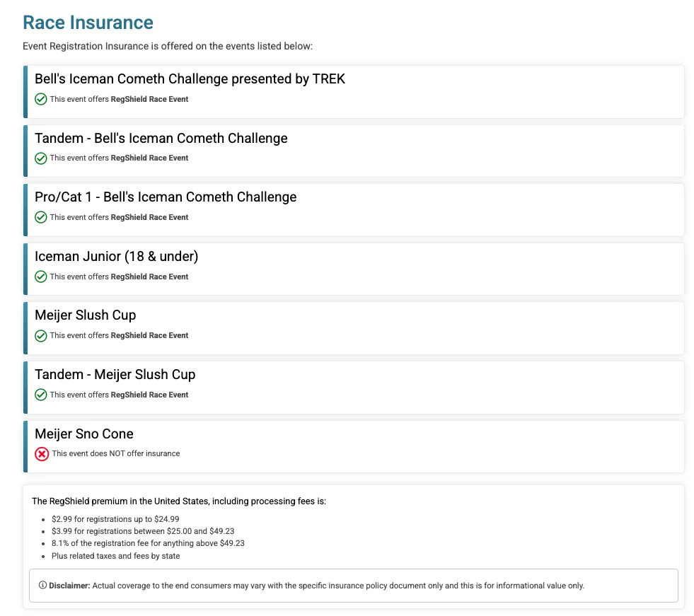694x616 pixels.
Task: Open the Meijer Sno Cone event title
Action: 83,434
